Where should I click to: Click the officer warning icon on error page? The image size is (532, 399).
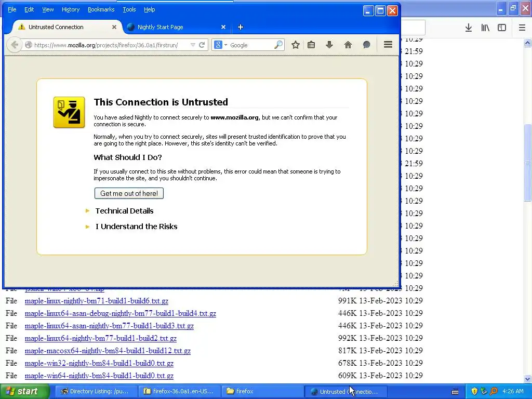pyautogui.click(x=69, y=112)
